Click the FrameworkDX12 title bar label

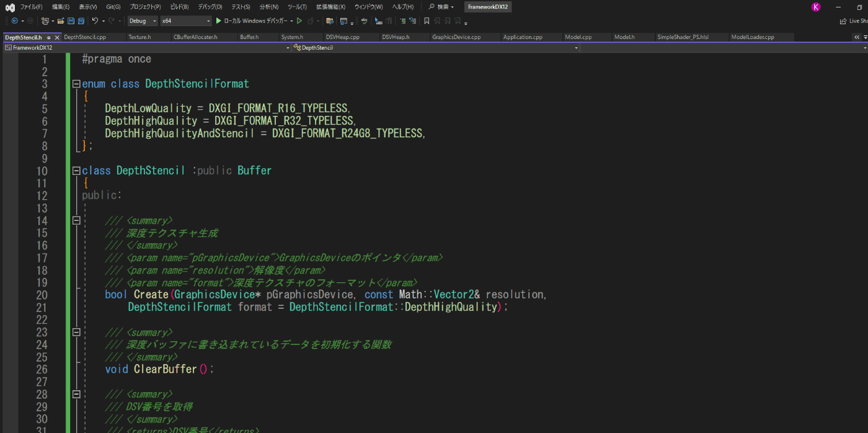[x=488, y=7]
